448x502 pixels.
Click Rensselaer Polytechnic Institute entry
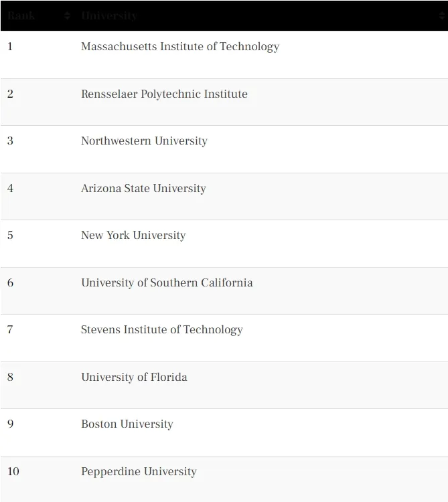pos(164,94)
